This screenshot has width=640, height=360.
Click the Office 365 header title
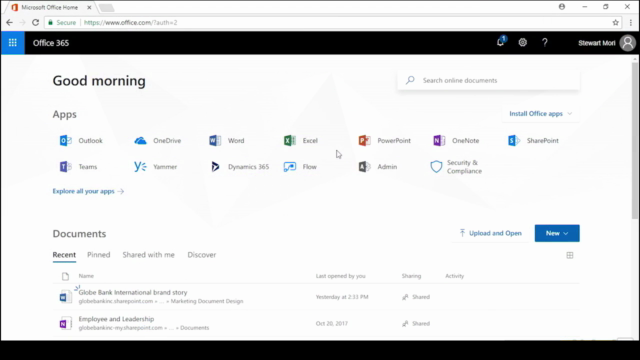(51, 43)
